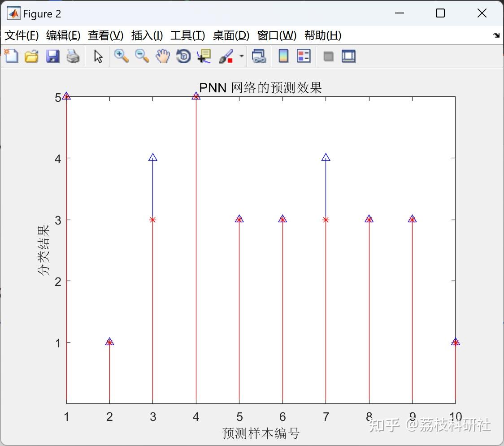Open the 查看 menu
The height and width of the screenshot is (446, 504).
coord(105,35)
